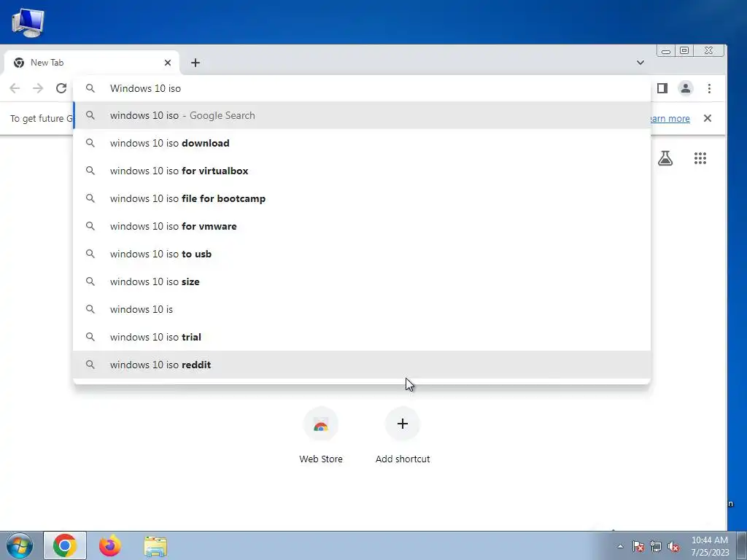Image resolution: width=747 pixels, height=560 pixels.
Task: Select suggestion windows 10 iso download
Action: pyautogui.click(x=362, y=144)
